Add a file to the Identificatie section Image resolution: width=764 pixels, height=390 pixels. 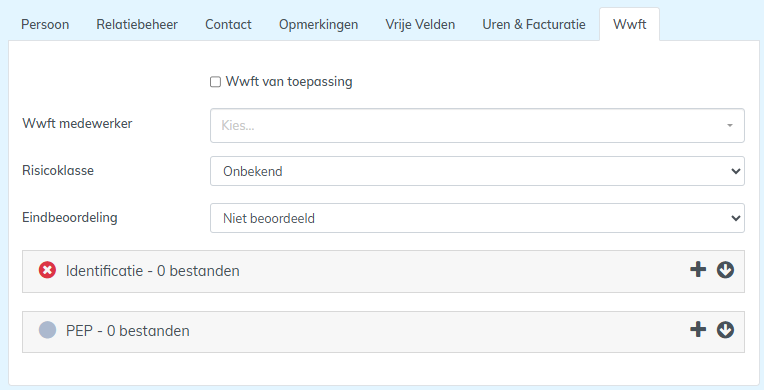point(698,269)
